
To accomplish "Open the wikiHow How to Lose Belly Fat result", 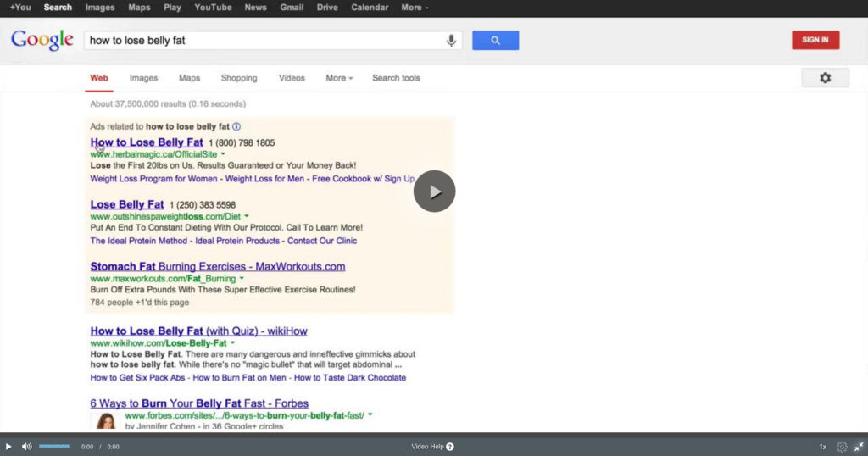I will pyautogui.click(x=198, y=331).
